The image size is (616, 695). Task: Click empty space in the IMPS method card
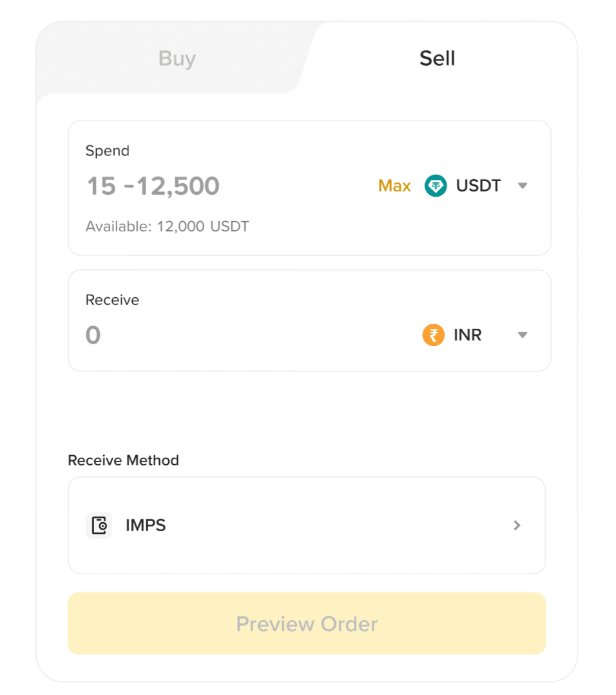click(335, 525)
